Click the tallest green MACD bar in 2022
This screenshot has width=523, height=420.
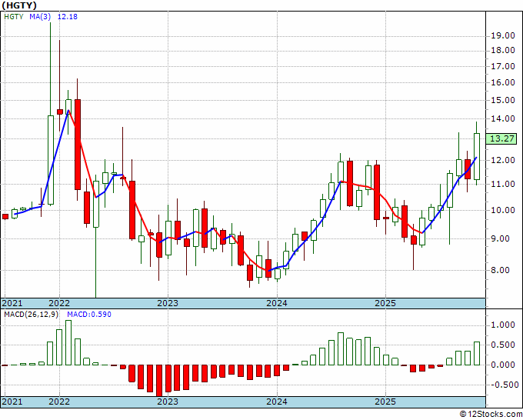click(x=68, y=342)
